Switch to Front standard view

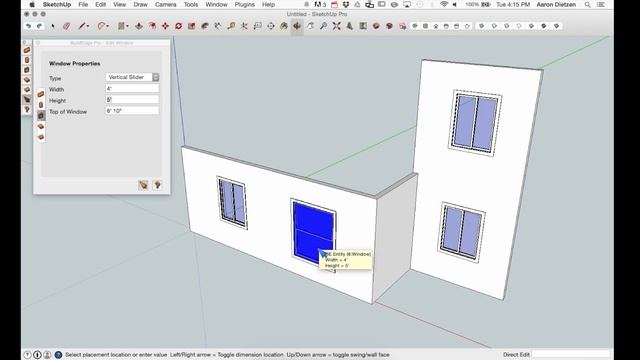click(436, 26)
